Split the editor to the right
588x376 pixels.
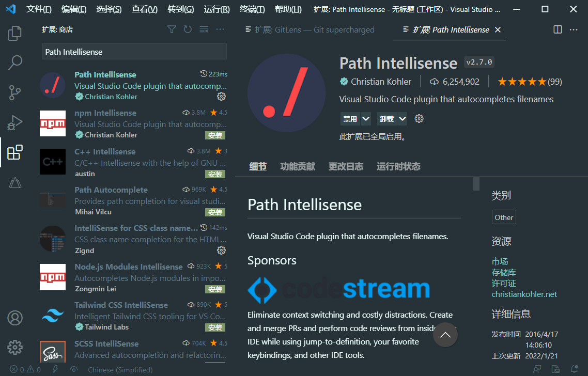558,29
